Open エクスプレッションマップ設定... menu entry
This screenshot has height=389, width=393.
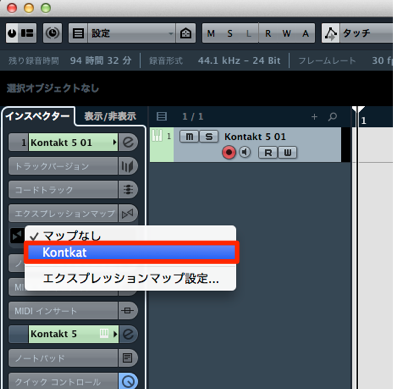coord(130,278)
